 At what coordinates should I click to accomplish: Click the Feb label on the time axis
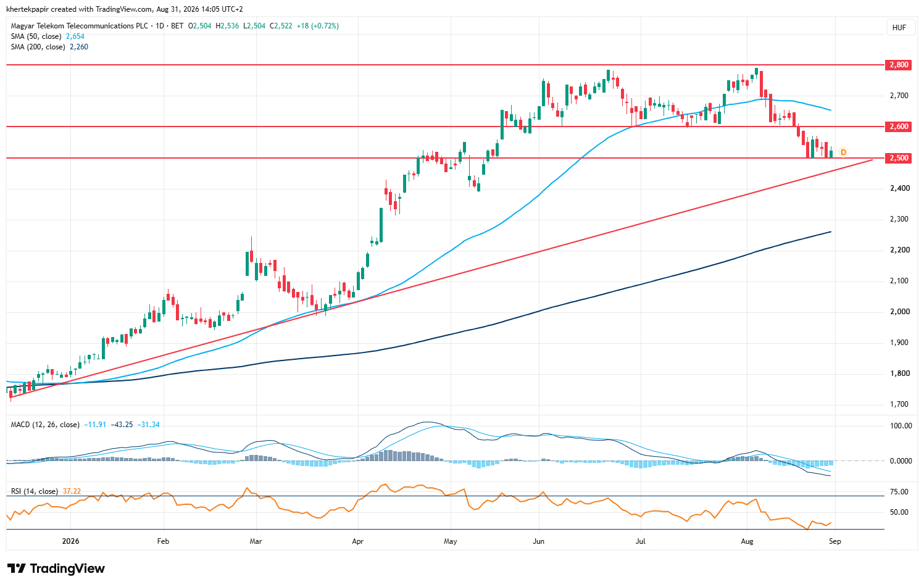click(x=163, y=541)
